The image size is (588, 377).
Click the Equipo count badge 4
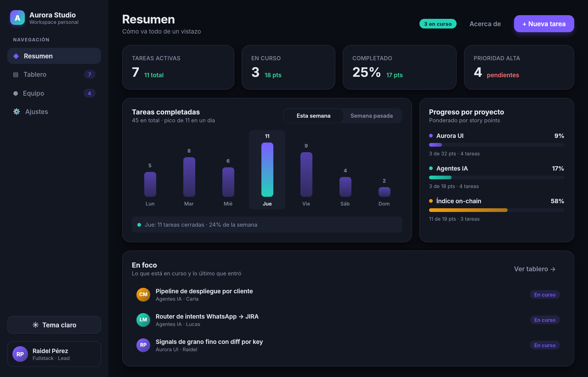89,93
